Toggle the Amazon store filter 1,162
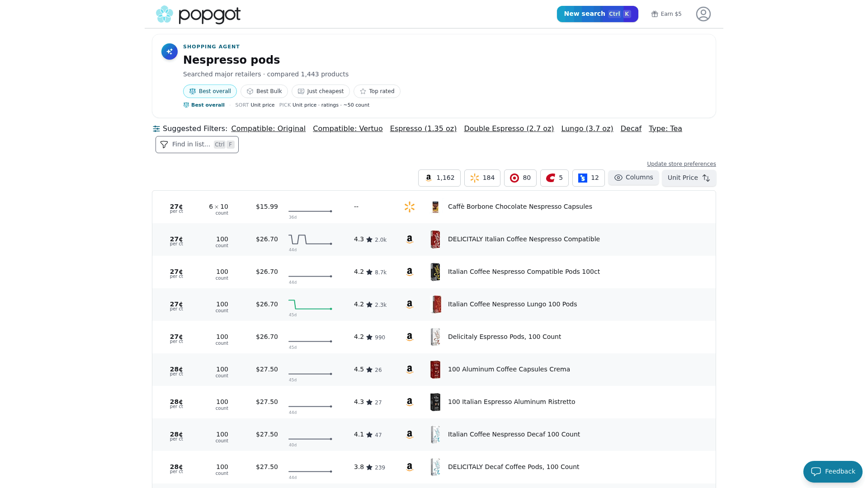This screenshot has height=488, width=868. point(439,178)
